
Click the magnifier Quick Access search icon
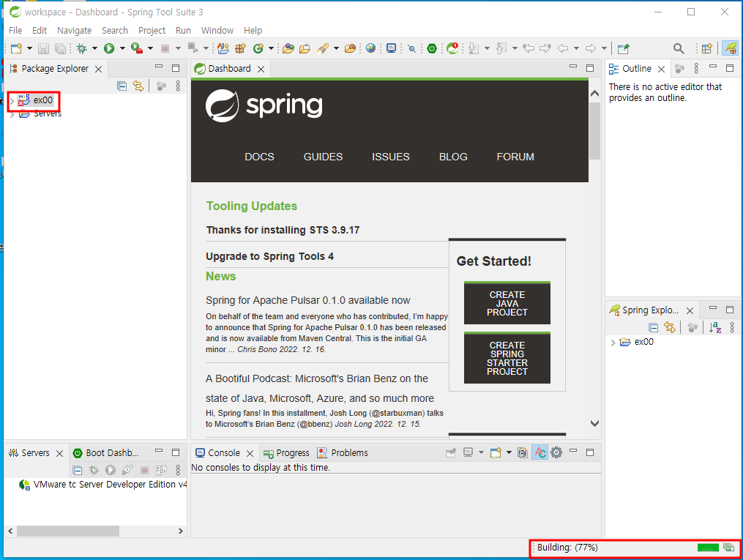coord(679,48)
